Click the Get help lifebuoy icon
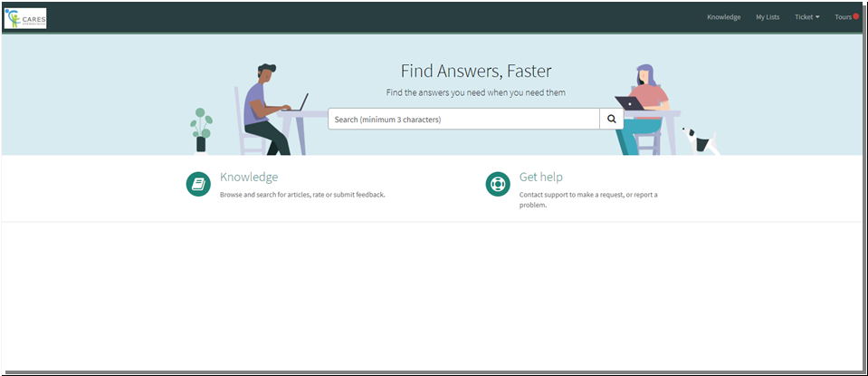Screen dimensions: 868x376 pos(498,184)
